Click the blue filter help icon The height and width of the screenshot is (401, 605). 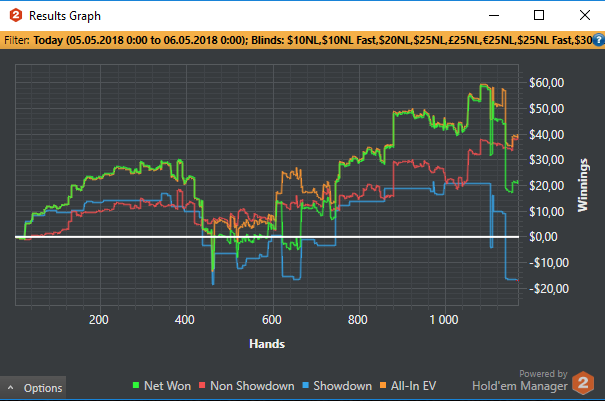pos(598,40)
